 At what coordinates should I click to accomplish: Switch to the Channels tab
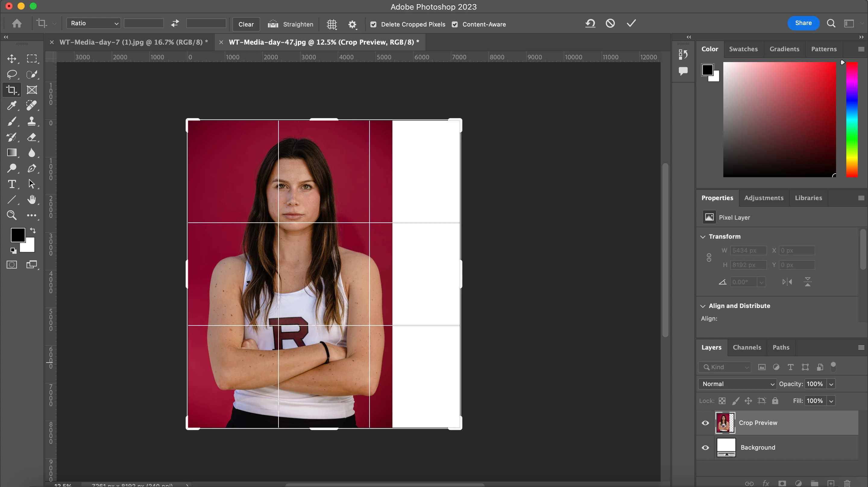[747, 347]
